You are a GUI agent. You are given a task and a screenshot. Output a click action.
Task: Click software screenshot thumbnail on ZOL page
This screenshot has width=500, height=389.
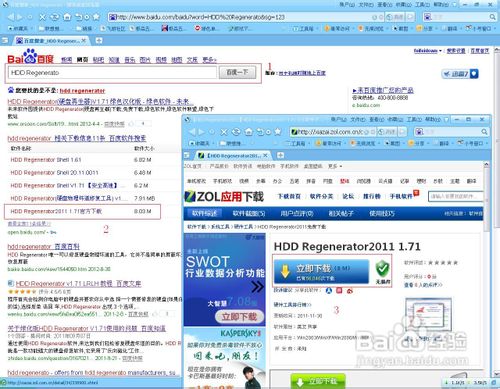428,315
